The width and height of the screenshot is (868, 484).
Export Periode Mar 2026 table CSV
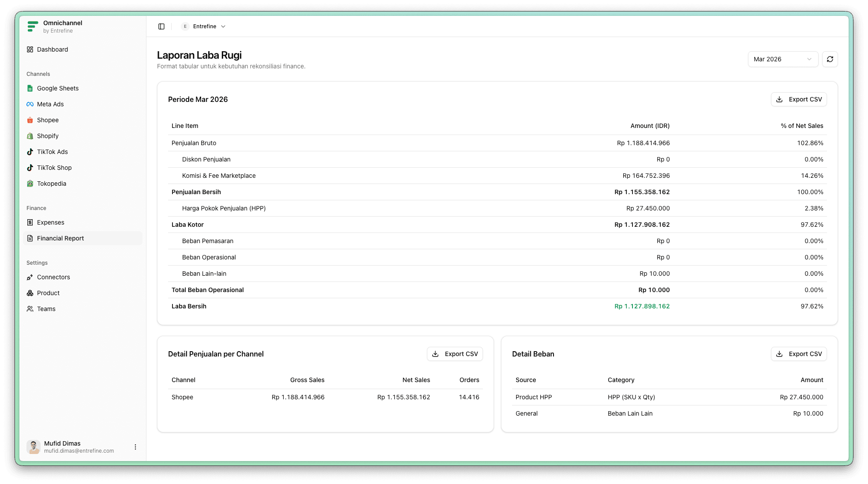point(798,99)
